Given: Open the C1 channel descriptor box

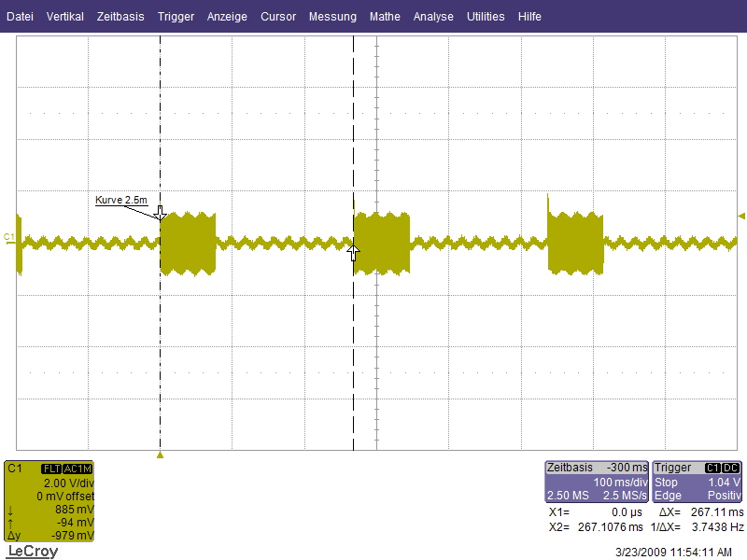Looking at the screenshot, I should click(49, 501).
